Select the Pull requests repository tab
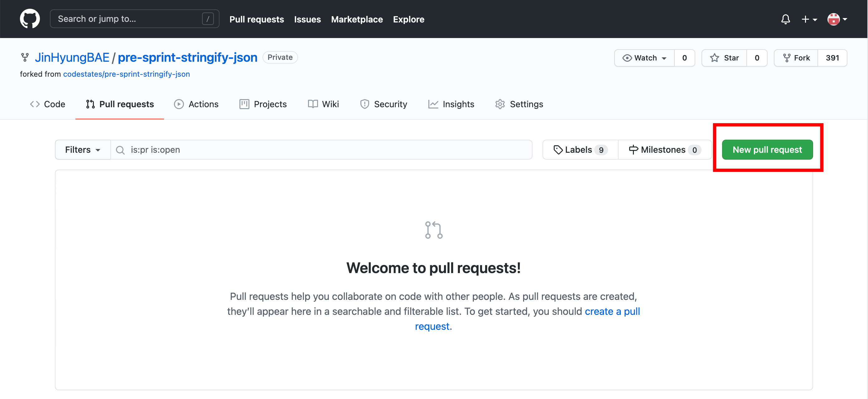 pos(120,104)
